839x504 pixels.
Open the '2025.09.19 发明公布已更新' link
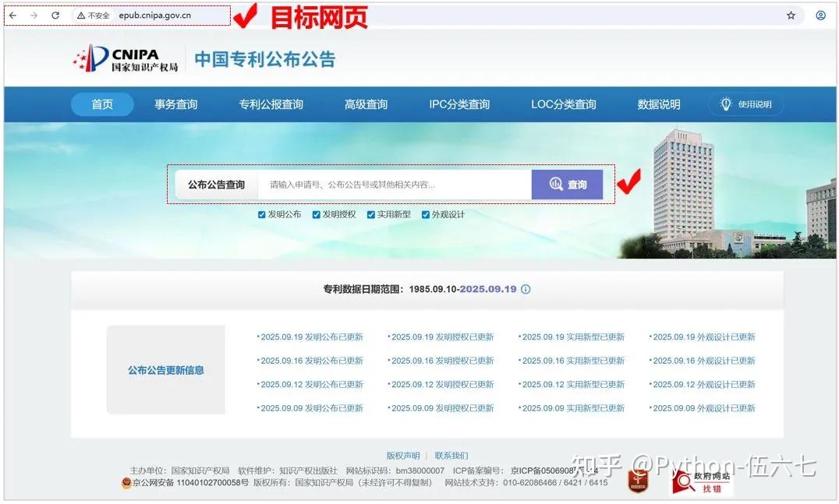[310, 337]
